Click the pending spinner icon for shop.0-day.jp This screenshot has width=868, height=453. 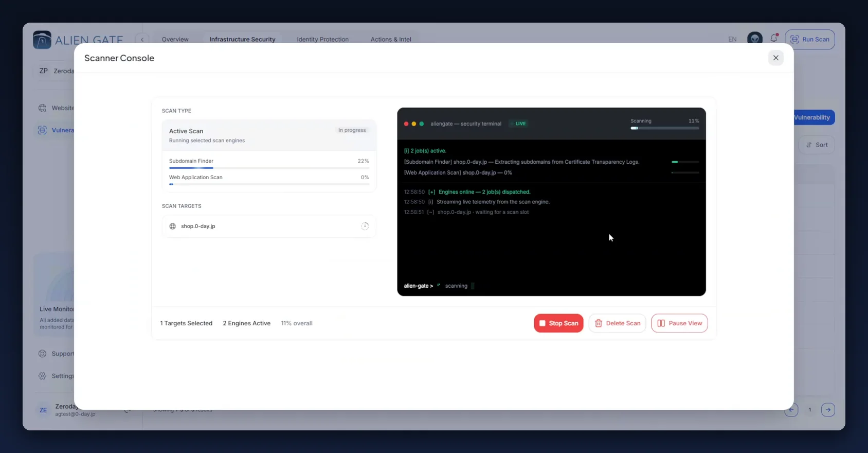click(365, 226)
